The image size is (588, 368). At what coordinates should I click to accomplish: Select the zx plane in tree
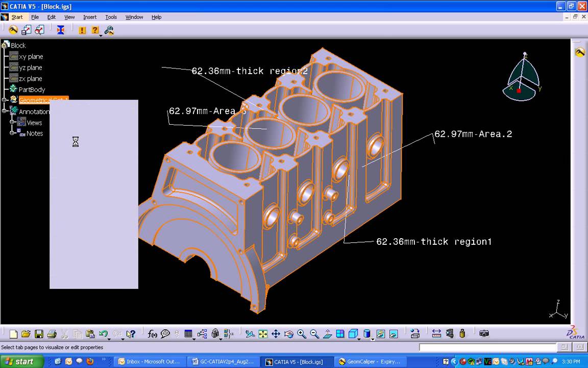pyautogui.click(x=31, y=79)
